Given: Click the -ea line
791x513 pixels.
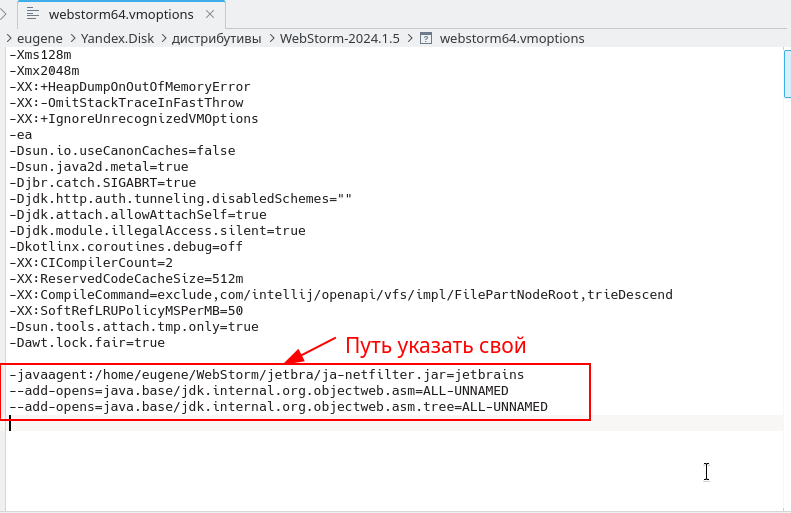Looking at the screenshot, I should 21,135.
